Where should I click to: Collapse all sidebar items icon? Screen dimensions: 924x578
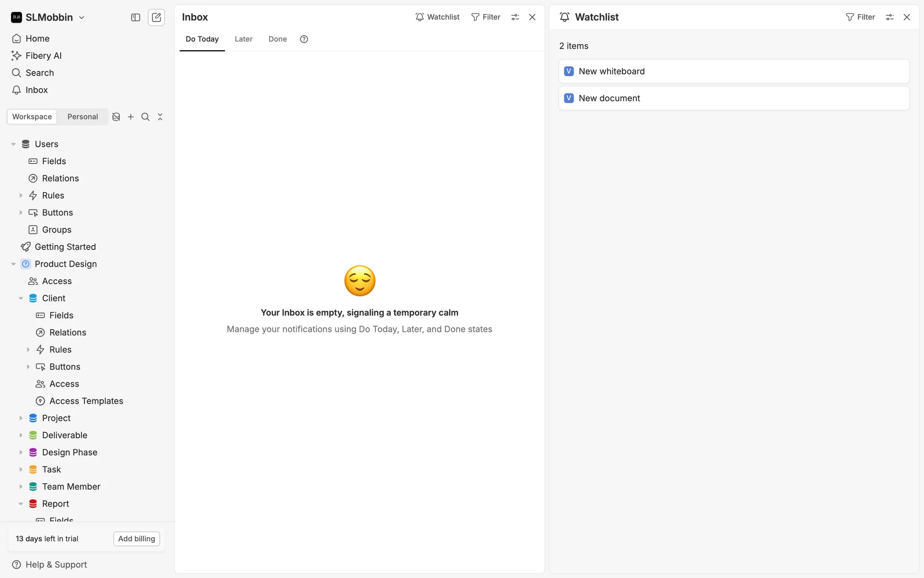[x=160, y=117]
